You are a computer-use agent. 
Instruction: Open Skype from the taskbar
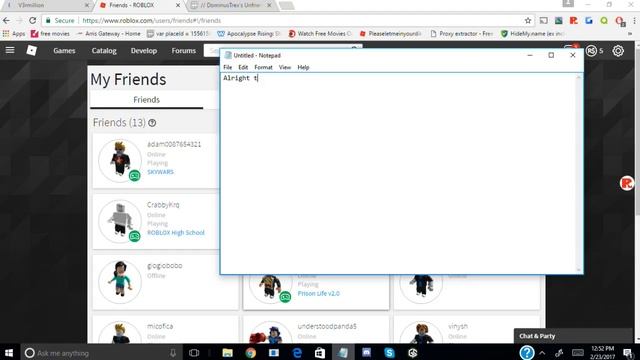point(389,353)
